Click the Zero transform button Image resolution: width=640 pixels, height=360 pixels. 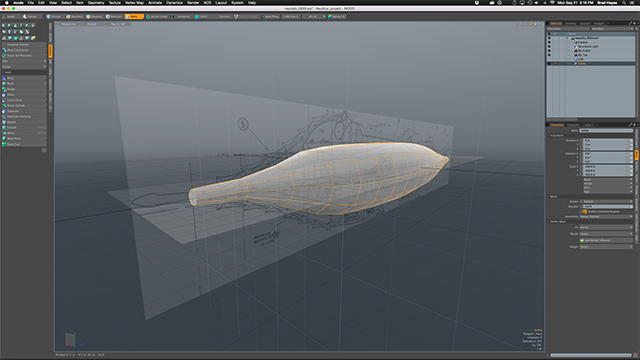pos(608,188)
